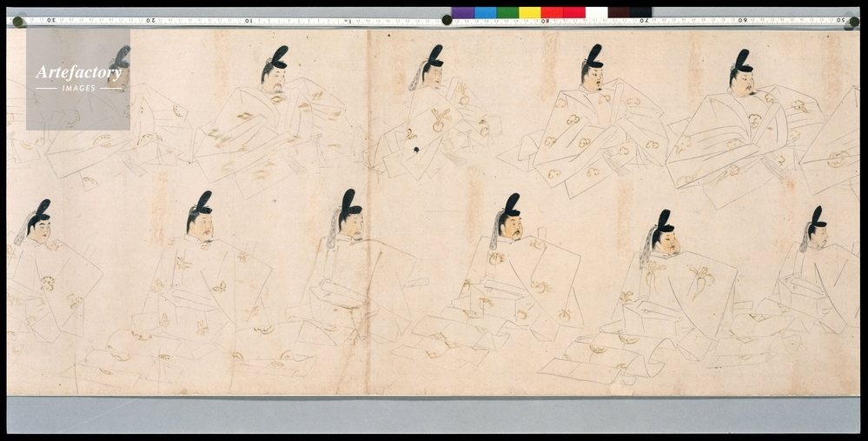Pick the purple swatch on the color bar

pyautogui.click(x=462, y=13)
